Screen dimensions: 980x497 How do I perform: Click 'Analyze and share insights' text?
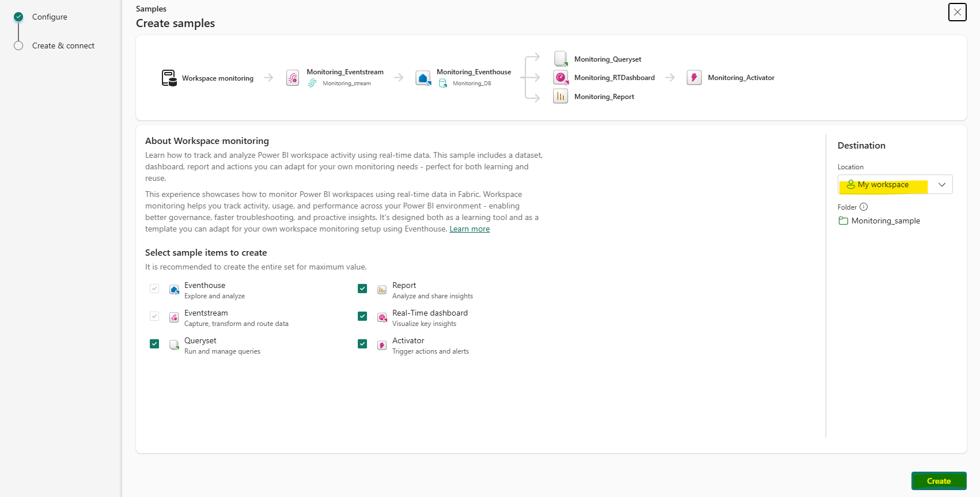click(x=433, y=296)
